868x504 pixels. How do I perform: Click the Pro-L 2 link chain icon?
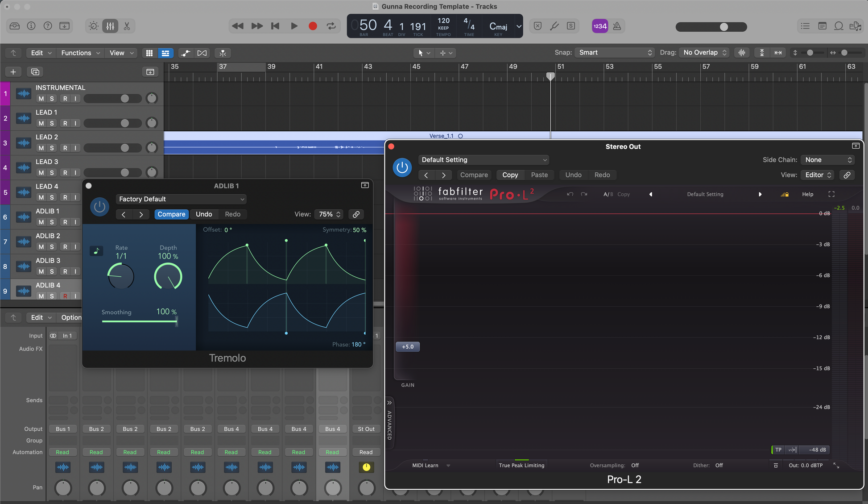click(847, 175)
